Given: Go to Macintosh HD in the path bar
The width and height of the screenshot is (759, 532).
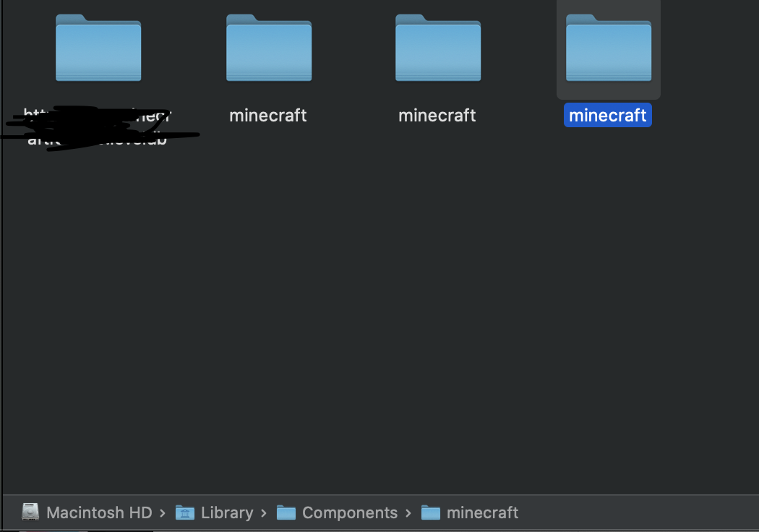Looking at the screenshot, I should tap(87, 512).
